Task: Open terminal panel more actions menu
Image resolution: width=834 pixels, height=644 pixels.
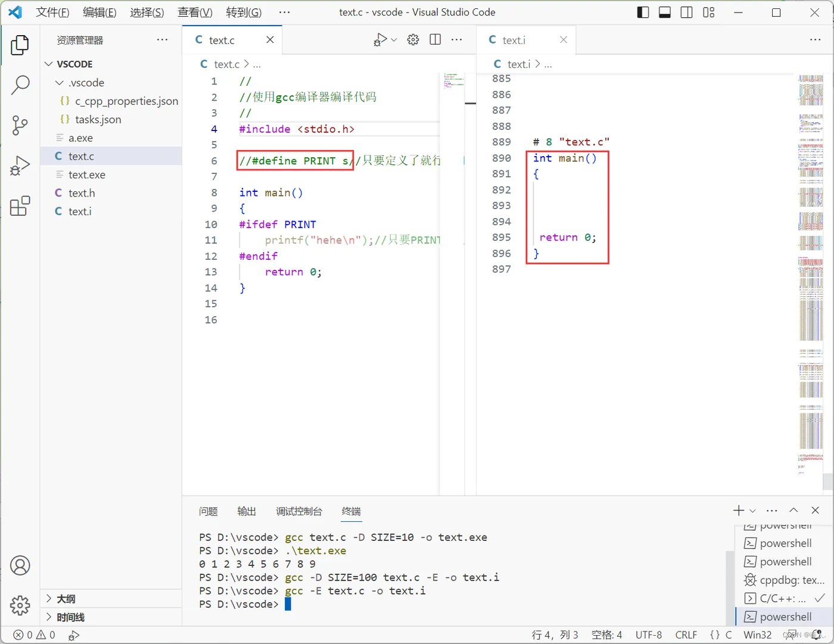Action: [x=772, y=511]
